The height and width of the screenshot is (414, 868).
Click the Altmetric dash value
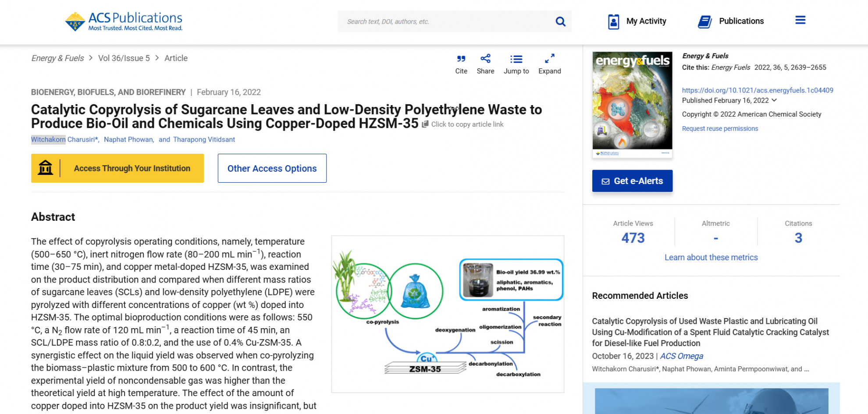tap(715, 238)
